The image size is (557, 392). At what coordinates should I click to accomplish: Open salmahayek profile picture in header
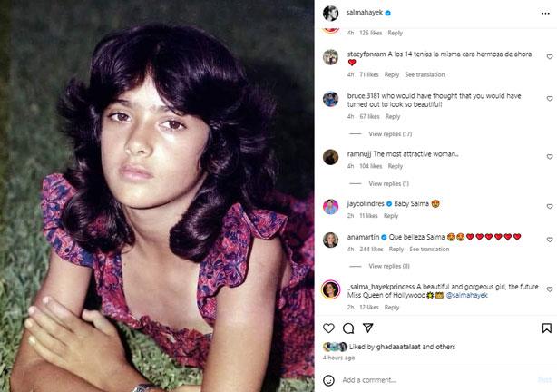point(332,13)
